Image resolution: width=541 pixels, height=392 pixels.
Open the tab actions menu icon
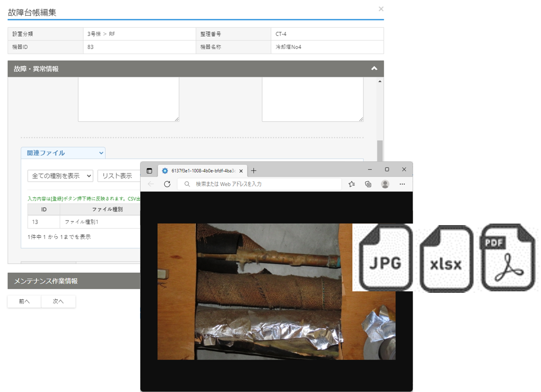pos(149,171)
